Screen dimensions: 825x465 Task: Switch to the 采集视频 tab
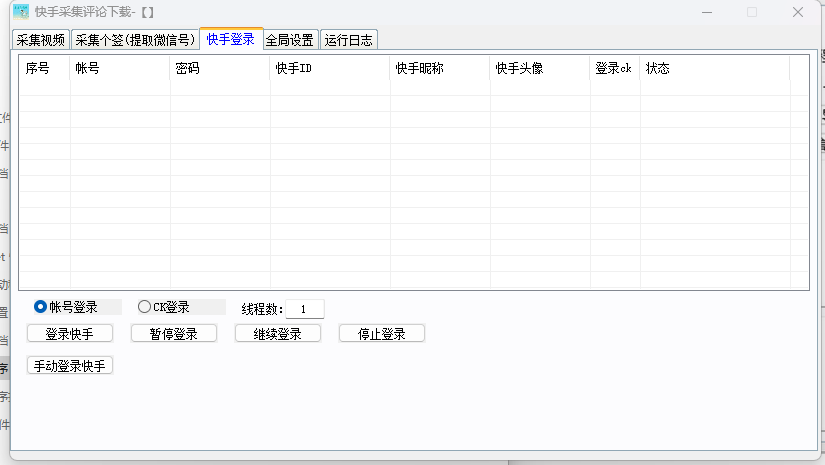41,40
